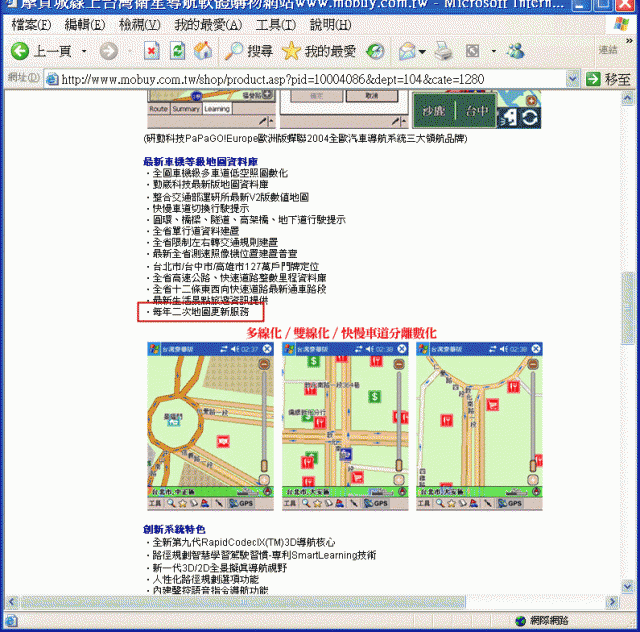Click zoom-out minus on left map
The height and width of the screenshot is (632, 640).
(x=264, y=364)
